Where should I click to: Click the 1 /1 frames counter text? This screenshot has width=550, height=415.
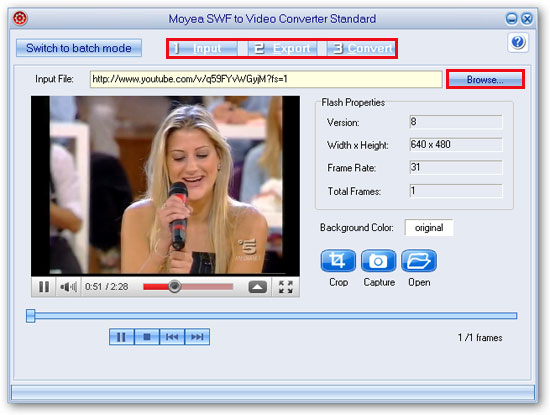(480, 337)
